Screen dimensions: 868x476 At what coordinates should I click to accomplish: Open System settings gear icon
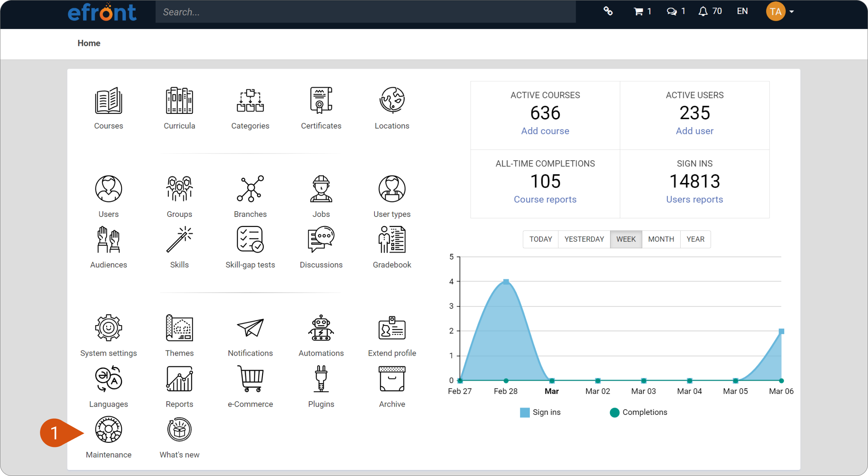coord(109,328)
